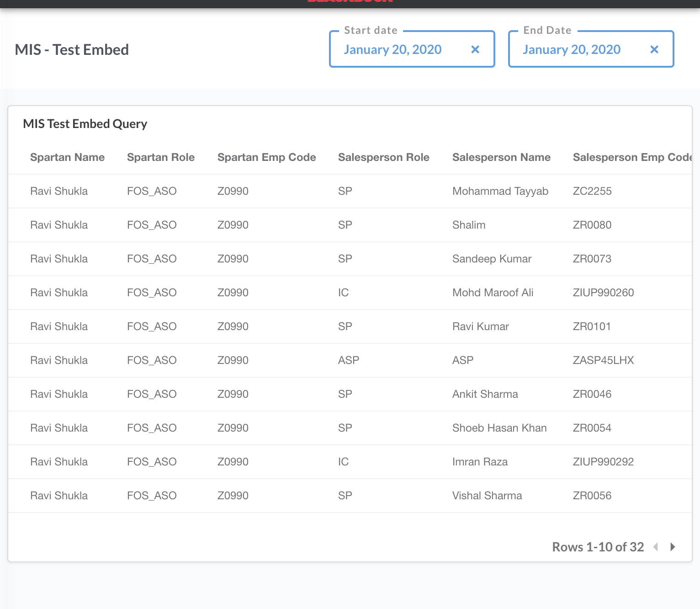The image size is (700, 609).
Task: Sort by the Spartan Emp Code column
Action: 267,157
